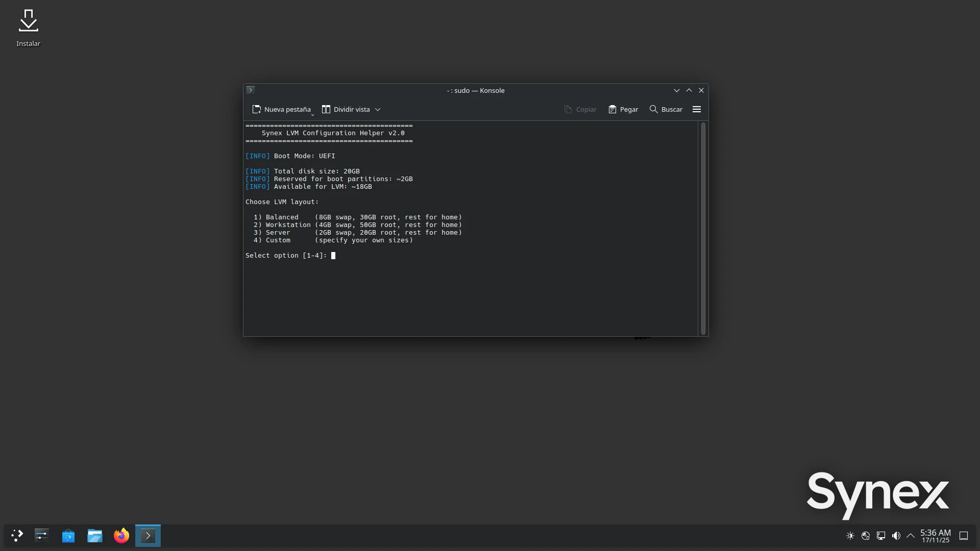Screen dimensions: 980x551
Task: Open the application launcher menu
Action: pyautogui.click(x=17, y=536)
